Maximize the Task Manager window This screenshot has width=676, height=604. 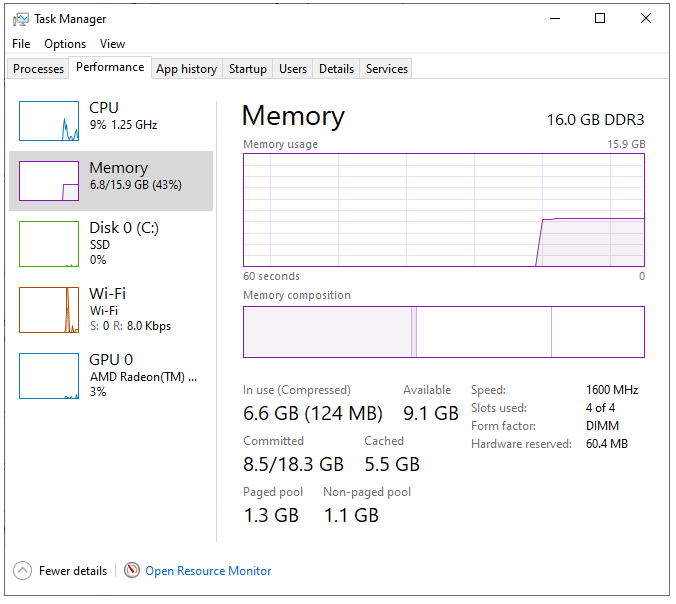click(600, 18)
